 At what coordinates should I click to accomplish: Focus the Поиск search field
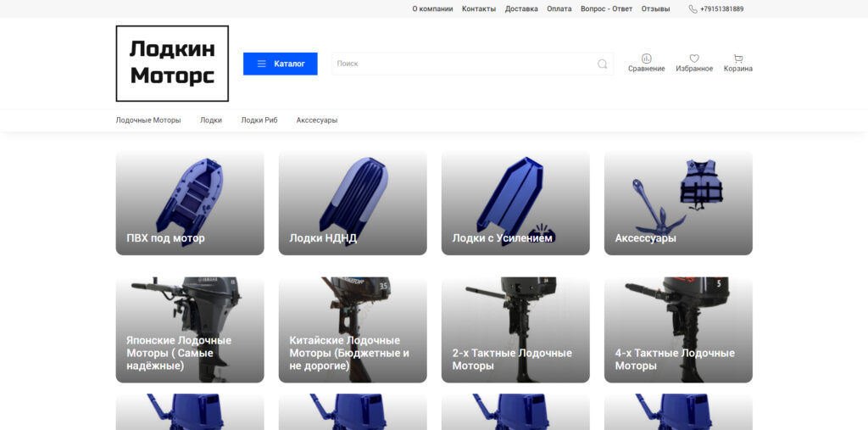point(472,64)
